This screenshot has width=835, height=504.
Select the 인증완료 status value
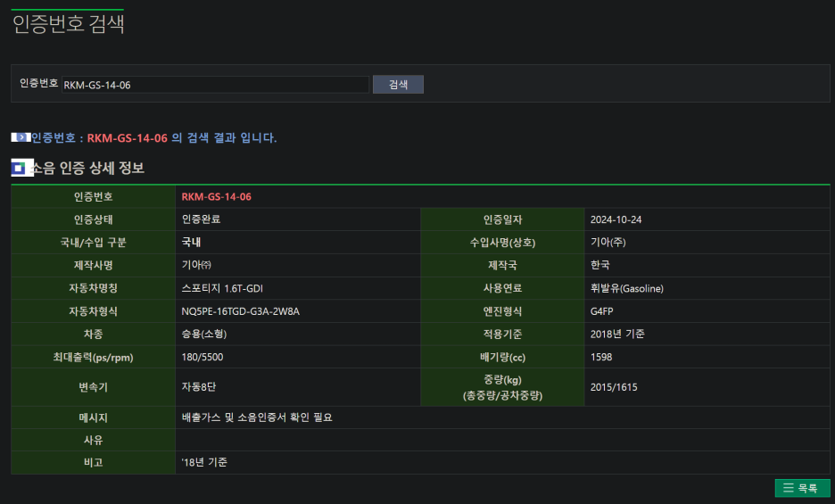pyautogui.click(x=201, y=219)
